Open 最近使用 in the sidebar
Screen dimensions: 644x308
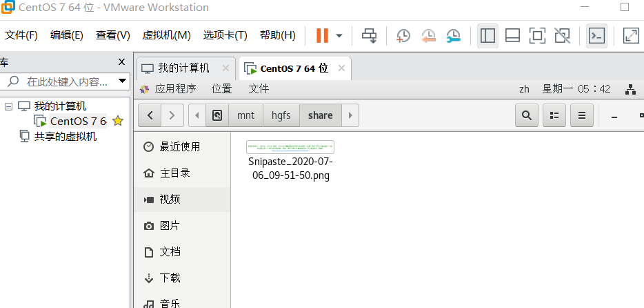pos(182,147)
